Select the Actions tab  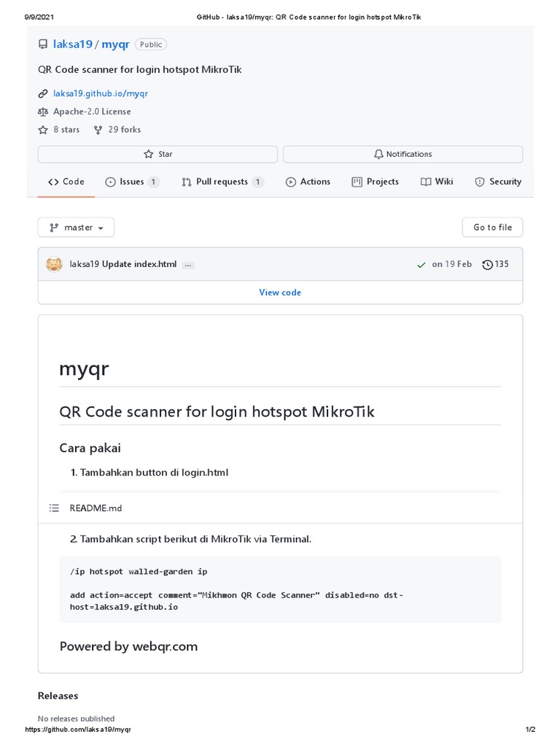(308, 182)
